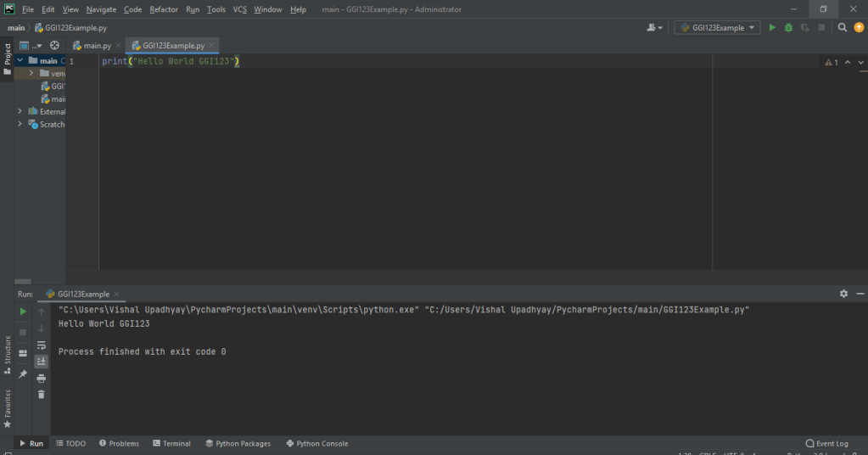This screenshot has height=455, width=868.
Task: Click the print icon in Run panel
Action: (41, 378)
